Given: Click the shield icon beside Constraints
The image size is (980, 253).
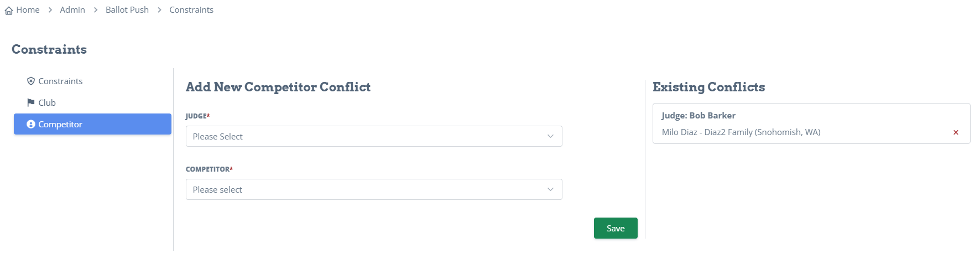Looking at the screenshot, I should (x=31, y=81).
